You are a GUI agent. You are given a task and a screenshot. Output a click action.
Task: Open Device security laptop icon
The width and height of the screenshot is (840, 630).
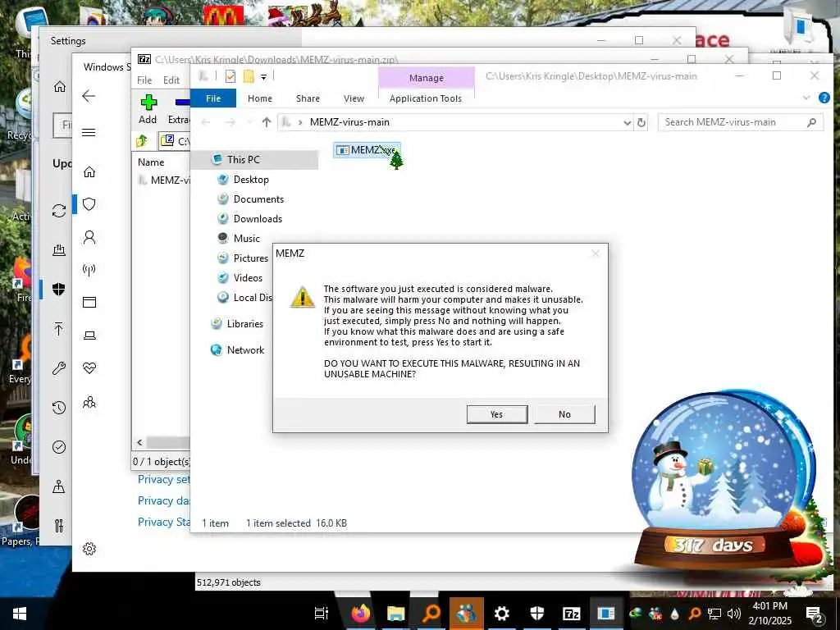point(89,336)
